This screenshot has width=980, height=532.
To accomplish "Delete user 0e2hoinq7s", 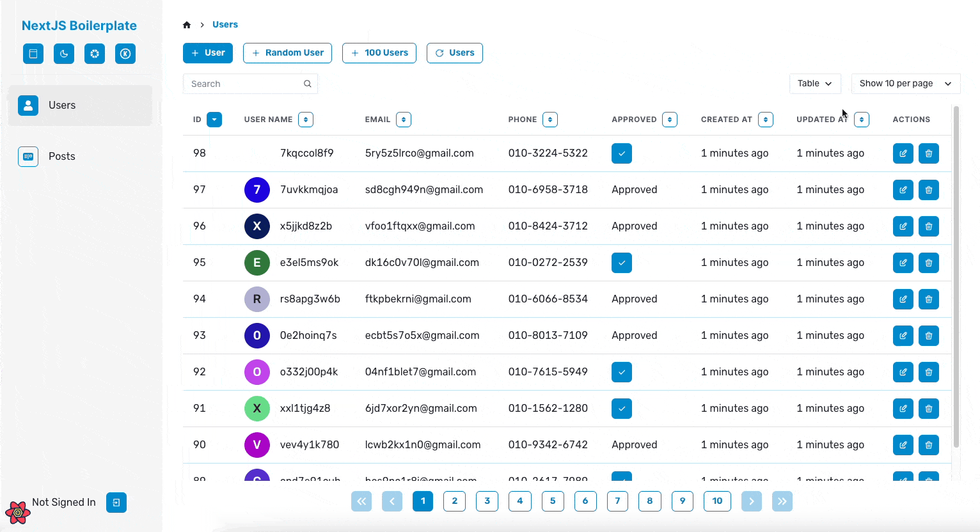I will coord(929,336).
